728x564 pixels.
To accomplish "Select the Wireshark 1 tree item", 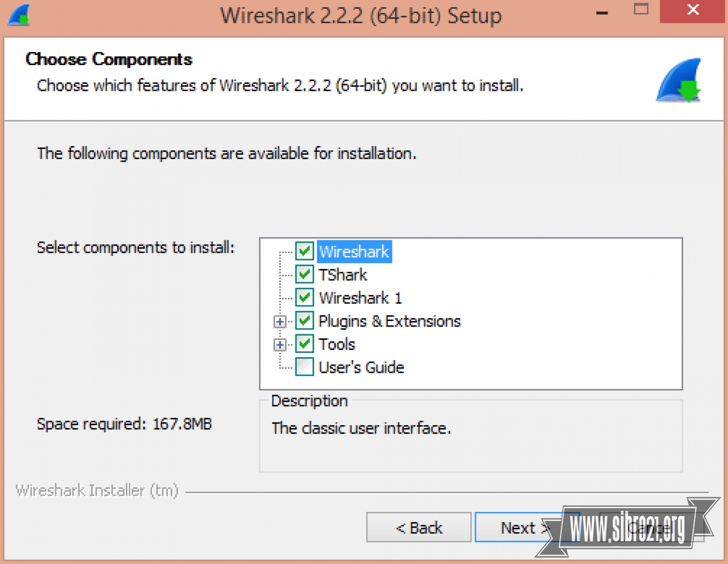I will click(360, 298).
